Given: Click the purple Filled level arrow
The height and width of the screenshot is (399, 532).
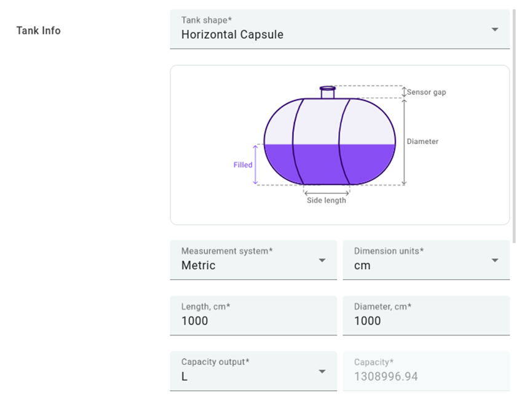Looking at the screenshot, I should [x=256, y=165].
